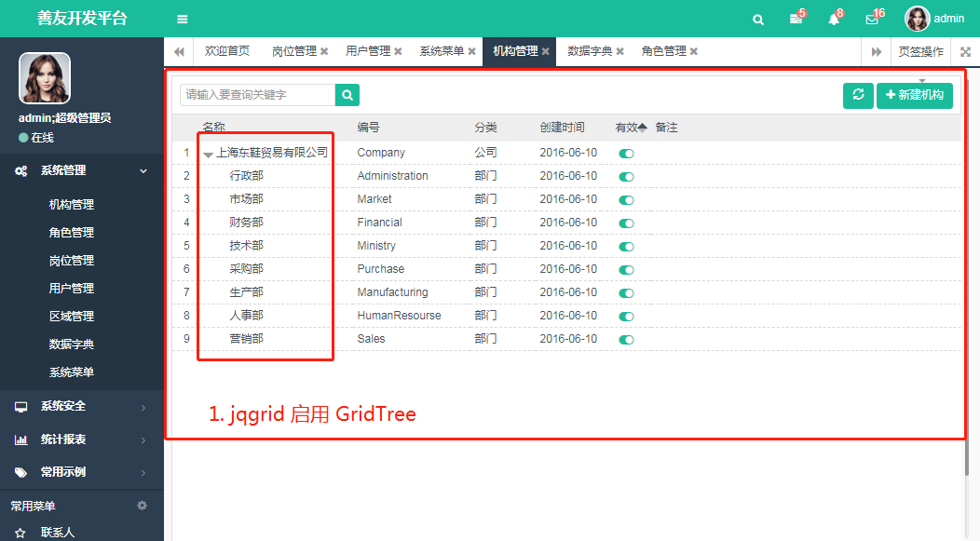This screenshot has height=541, width=980.
Task: Open 区域管理 in the sidebar
Action: coord(71,317)
